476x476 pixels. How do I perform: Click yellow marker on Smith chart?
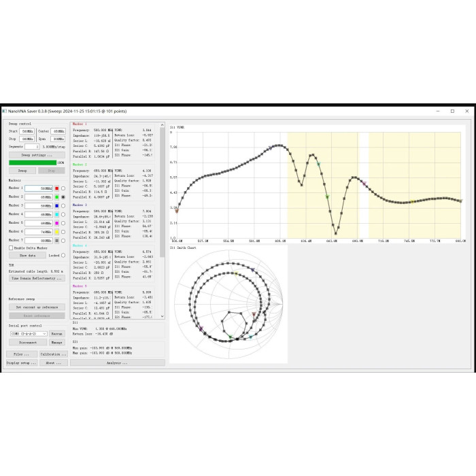[236, 274]
